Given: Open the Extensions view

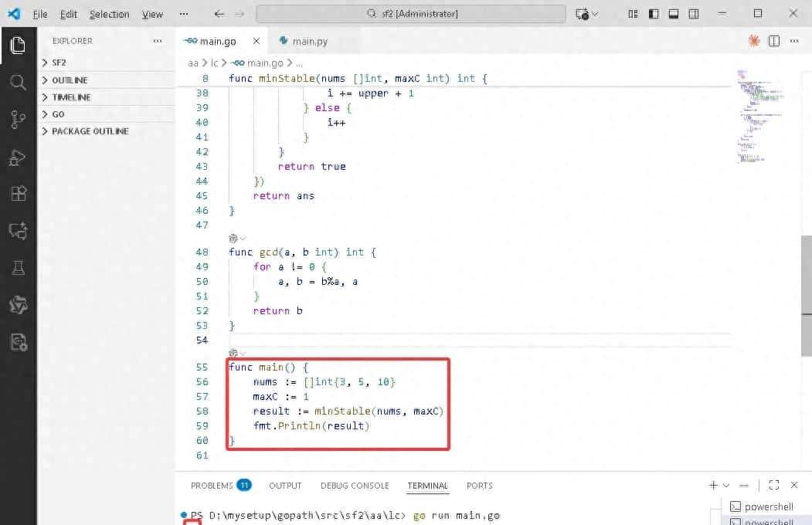Looking at the screenshot, I should 17,193.
